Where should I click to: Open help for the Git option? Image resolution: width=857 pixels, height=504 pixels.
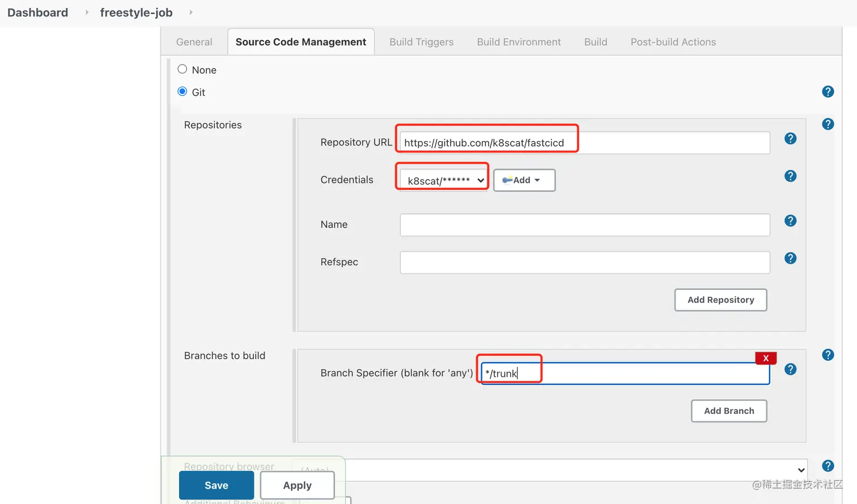(828, 92)
